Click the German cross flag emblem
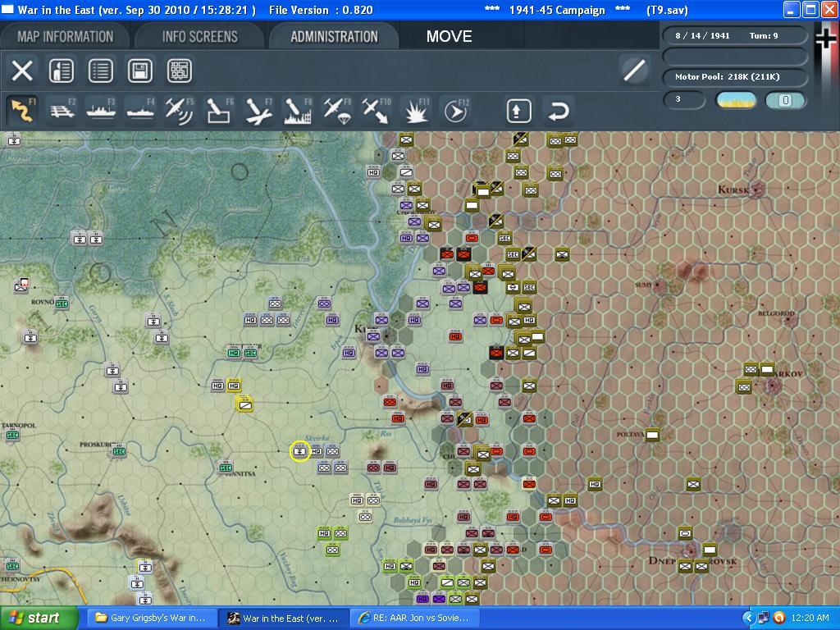This screenshot has width=840, height=630. [x=825, y=40]
